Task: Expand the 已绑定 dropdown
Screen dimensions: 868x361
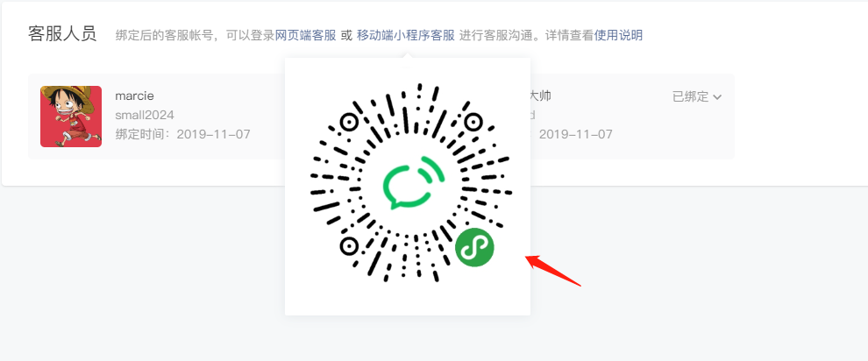Action: click(x=697, y=96)
